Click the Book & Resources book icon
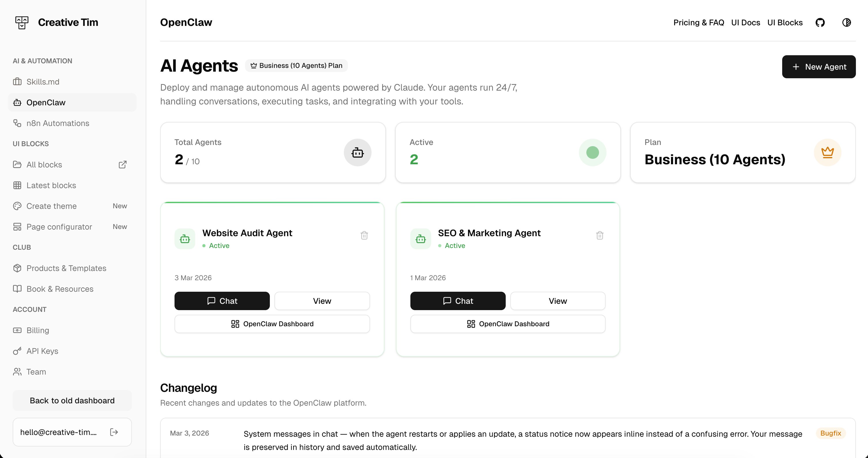Screen dimensions: 868x458 click(x=17, y=289)
